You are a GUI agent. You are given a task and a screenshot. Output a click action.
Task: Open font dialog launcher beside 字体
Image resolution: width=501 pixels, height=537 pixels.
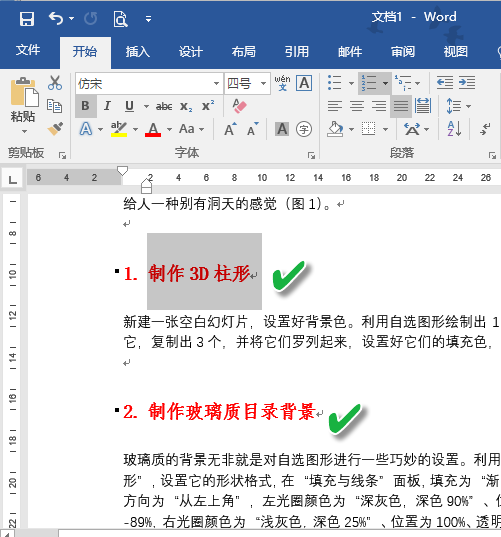tap(311, 156)
